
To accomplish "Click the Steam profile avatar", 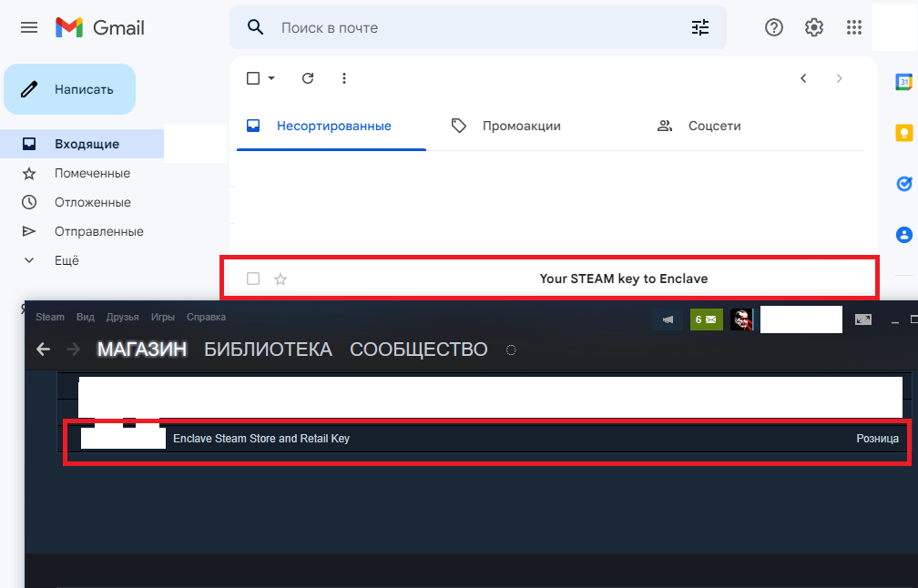I will click(741, 319).
